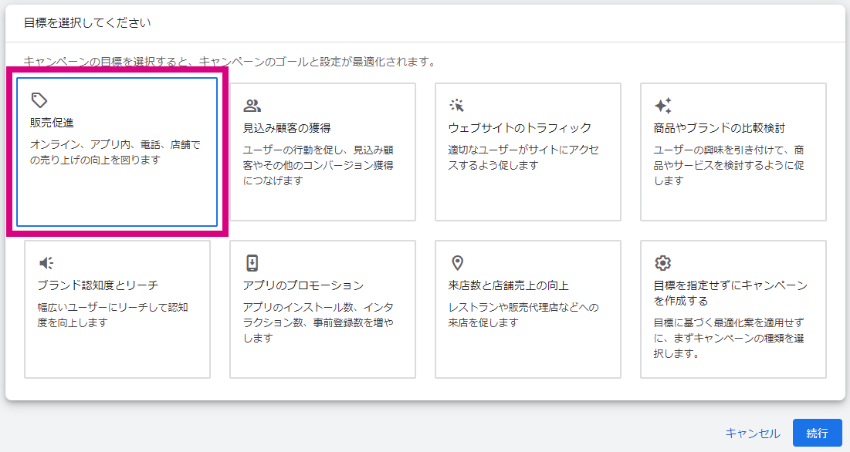Click the 見込み顧客 description about conversions
850x452 pixels.
[x=318, y=165]
